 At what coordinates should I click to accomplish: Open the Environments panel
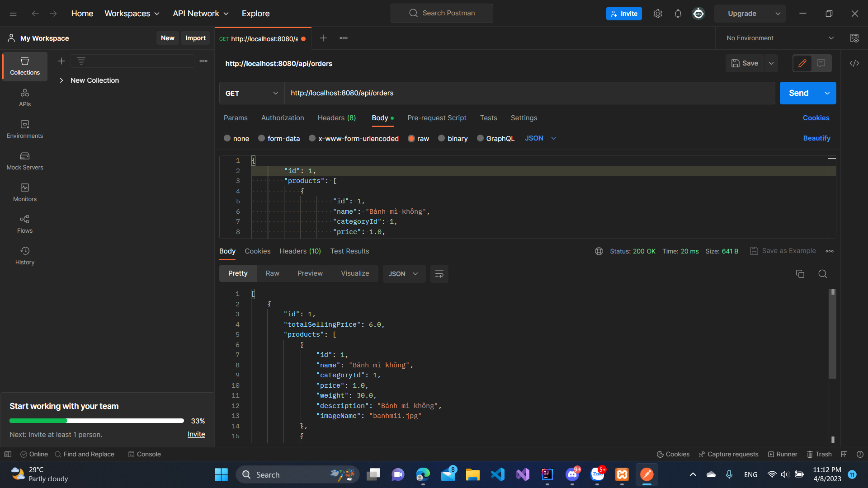[x=25, y=130]
